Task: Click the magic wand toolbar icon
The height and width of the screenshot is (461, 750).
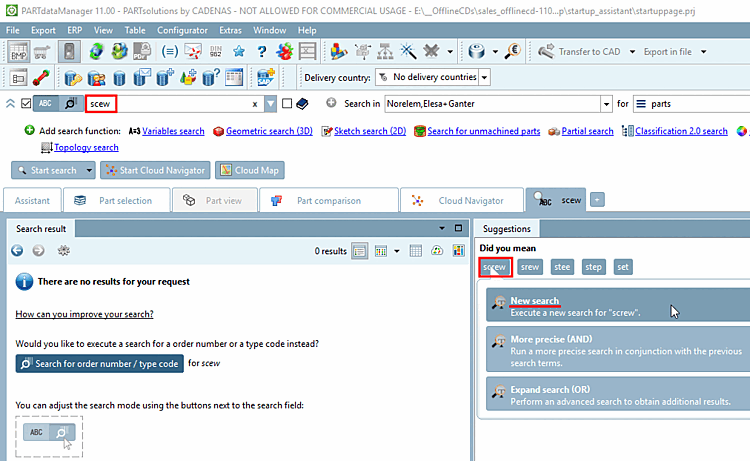Action: pyautogui.click(x=408, y=51)
